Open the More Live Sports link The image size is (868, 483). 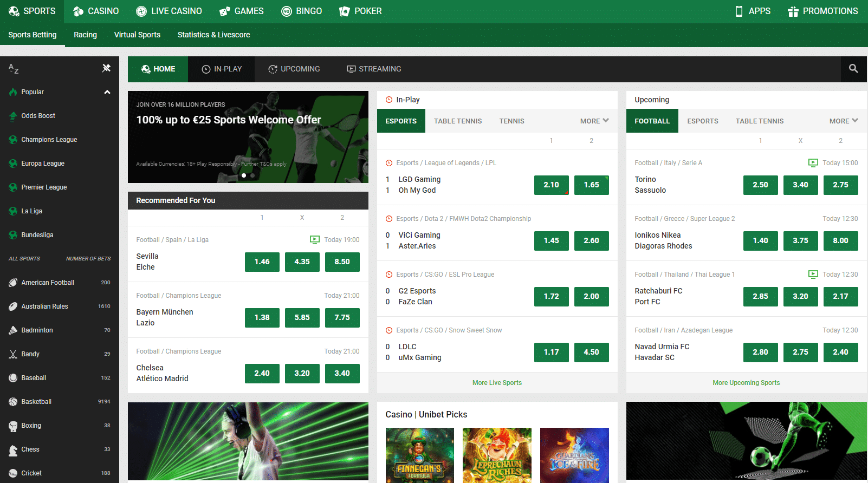[x=497, y=383]
